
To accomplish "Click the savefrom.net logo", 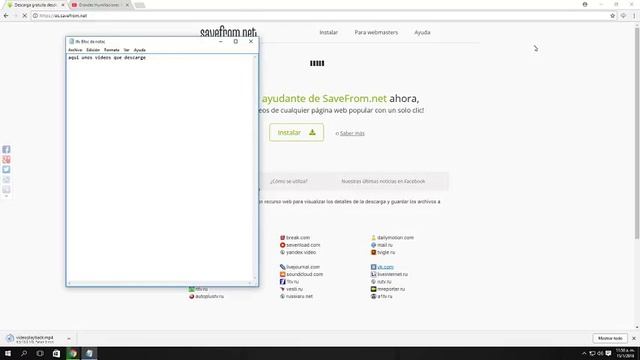I will (x=228, y=32).
